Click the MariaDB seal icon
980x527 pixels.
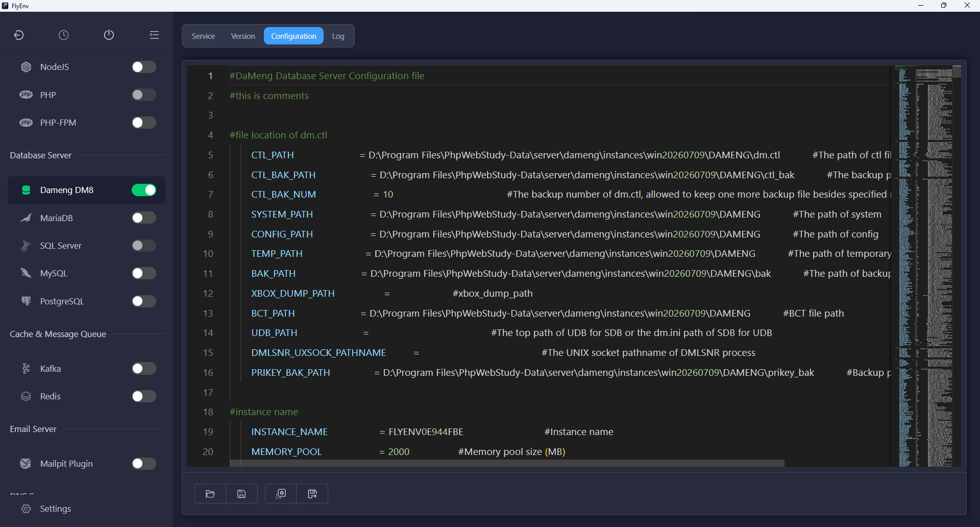coord(26,218)
